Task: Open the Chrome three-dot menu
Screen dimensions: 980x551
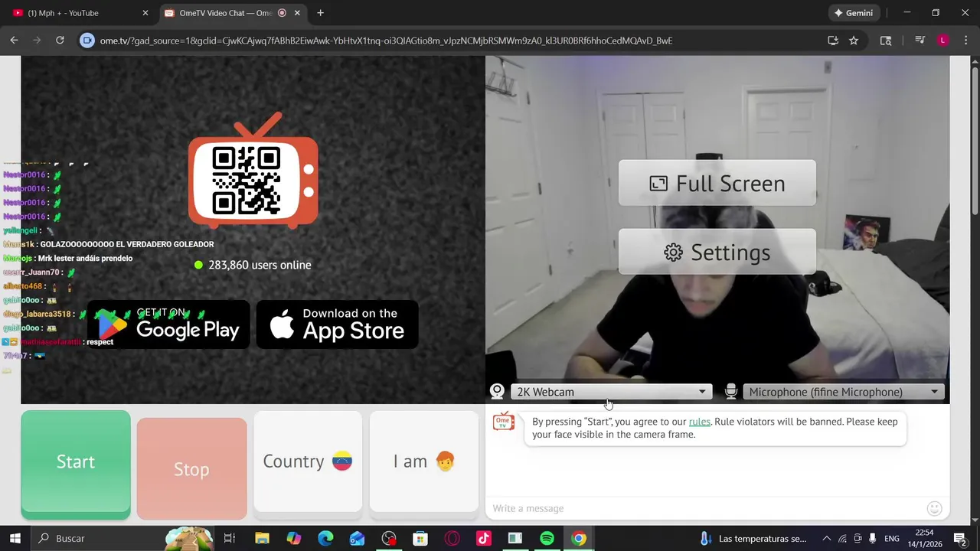Action: tap(965, 41)
